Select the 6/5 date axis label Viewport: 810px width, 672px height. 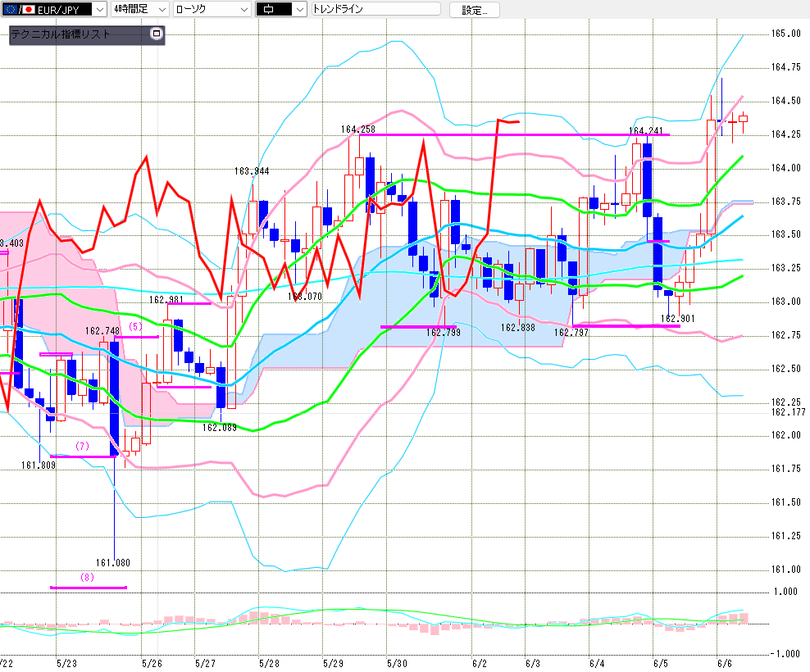coord(661,664)
